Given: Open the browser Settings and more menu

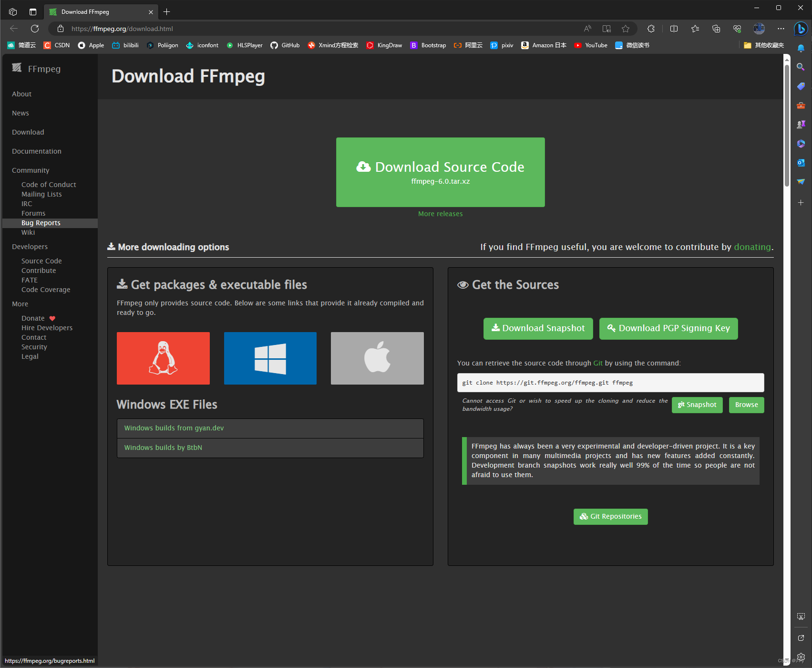Looking at the screenshot, I should (781, 29).
